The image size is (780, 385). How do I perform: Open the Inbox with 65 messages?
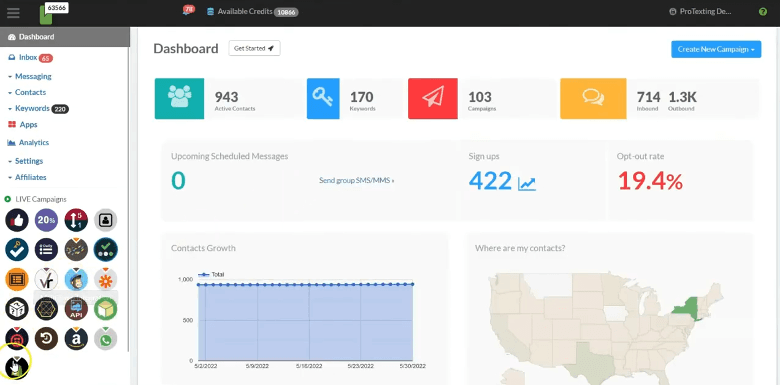30,58
